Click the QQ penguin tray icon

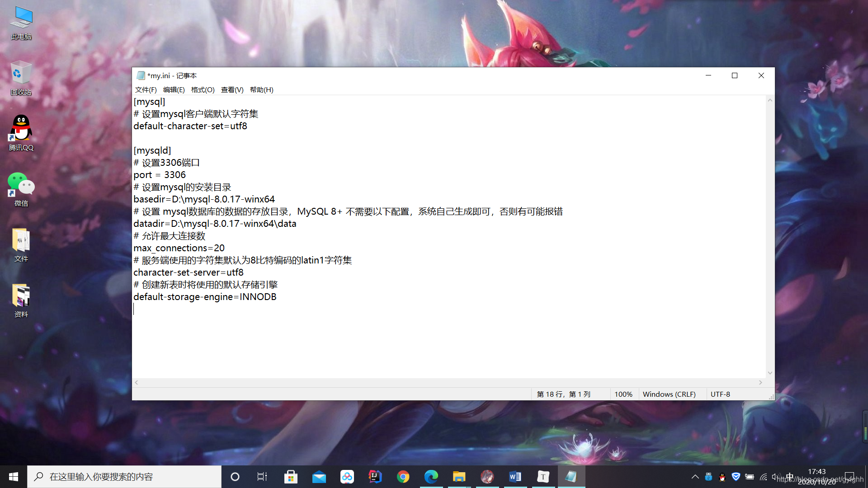coord(722,477)
